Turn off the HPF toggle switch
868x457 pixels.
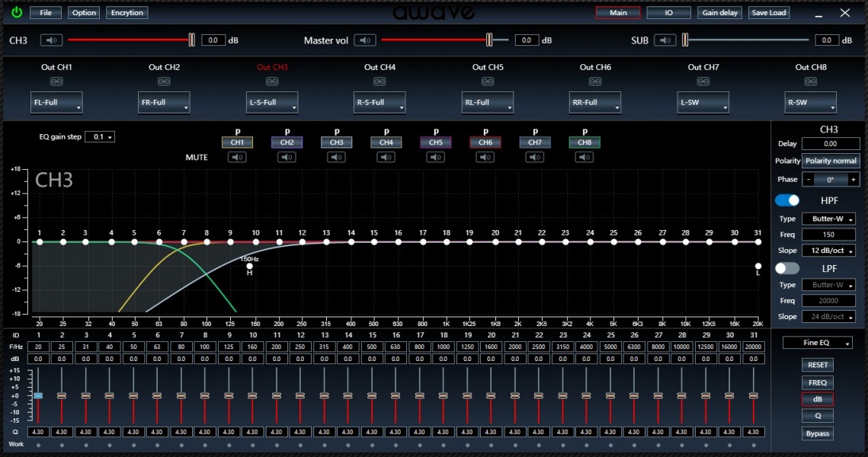pos(787,200)
